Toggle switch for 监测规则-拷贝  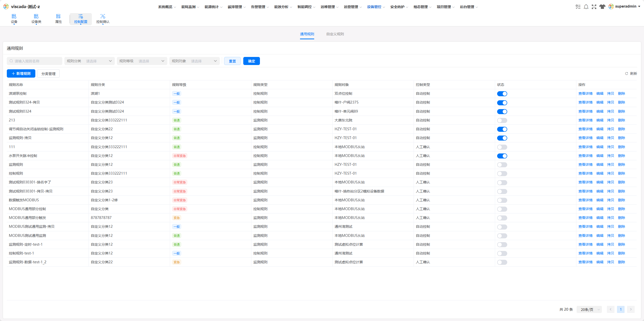pos(502,138)
